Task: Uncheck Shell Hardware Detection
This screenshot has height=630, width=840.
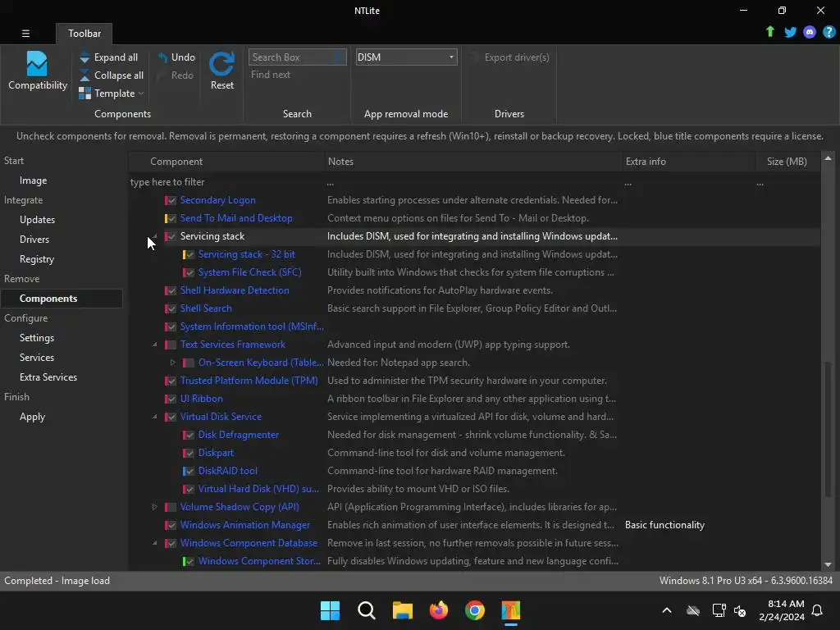Action: 171,291
